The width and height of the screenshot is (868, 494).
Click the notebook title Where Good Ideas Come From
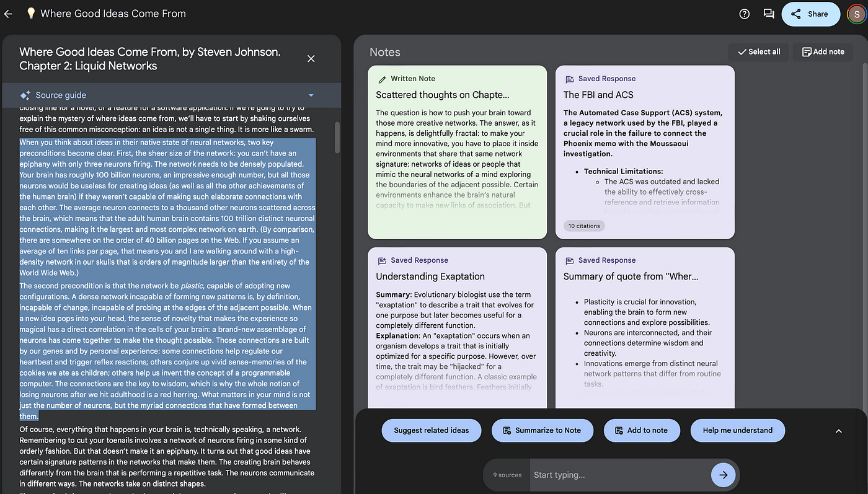point(113,14)
